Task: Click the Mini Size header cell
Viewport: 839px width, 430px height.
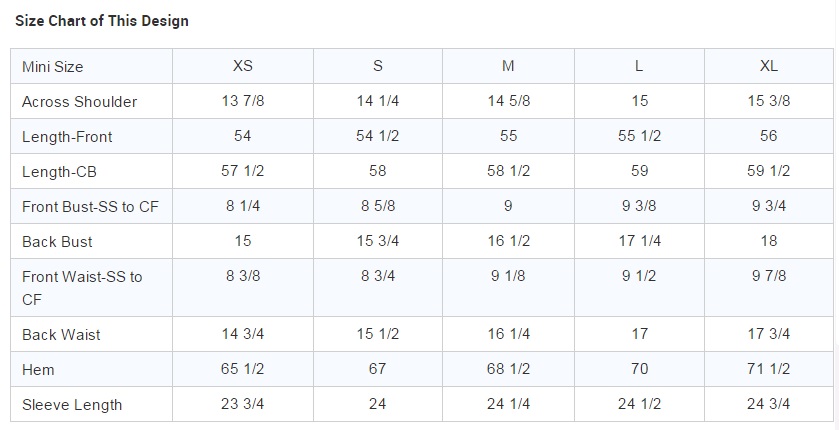Action: tap(53, 67)
